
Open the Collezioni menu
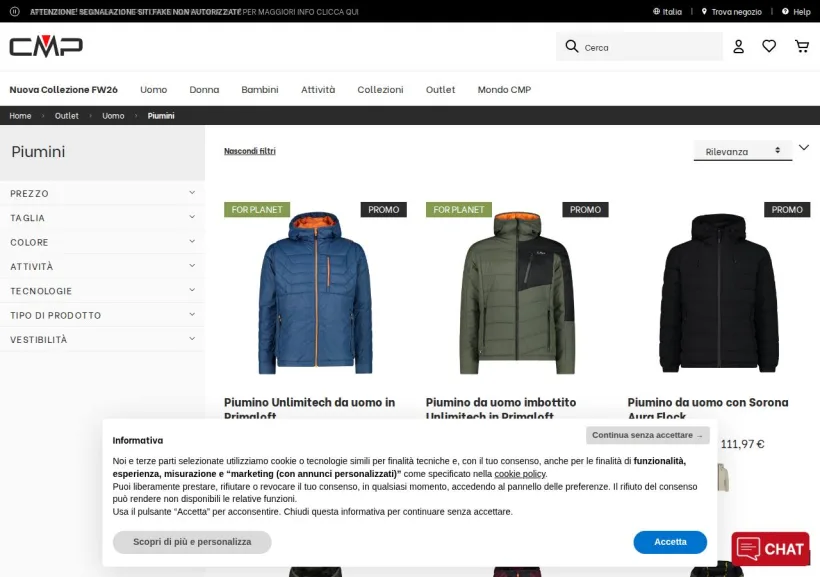pyautogui.click(x=380, y=89)
